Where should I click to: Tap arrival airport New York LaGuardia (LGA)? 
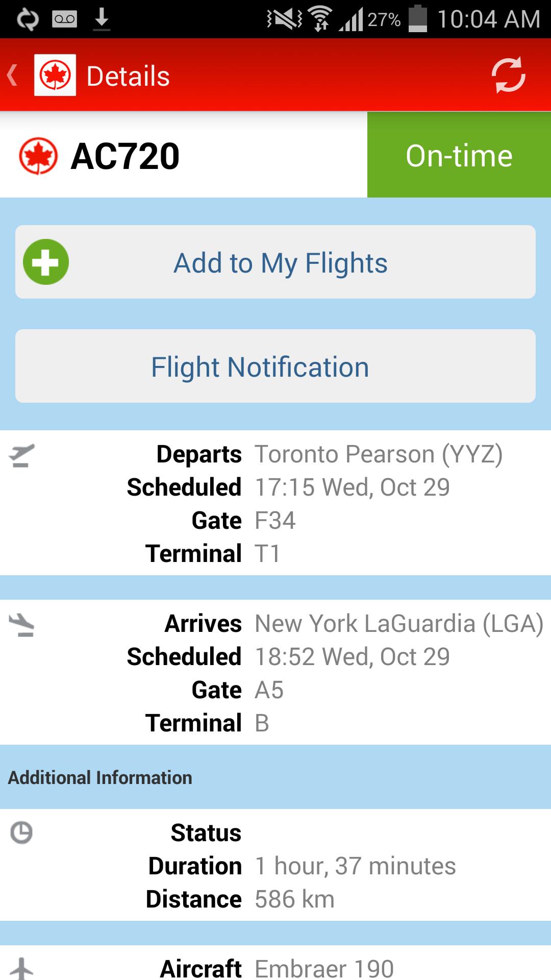click(x=399, y=624)
